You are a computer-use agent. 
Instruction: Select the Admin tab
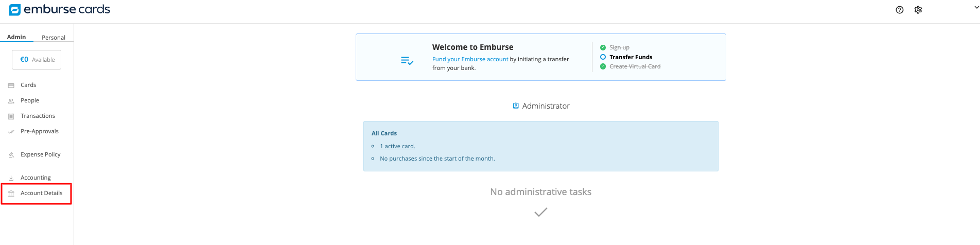point(16,37)
